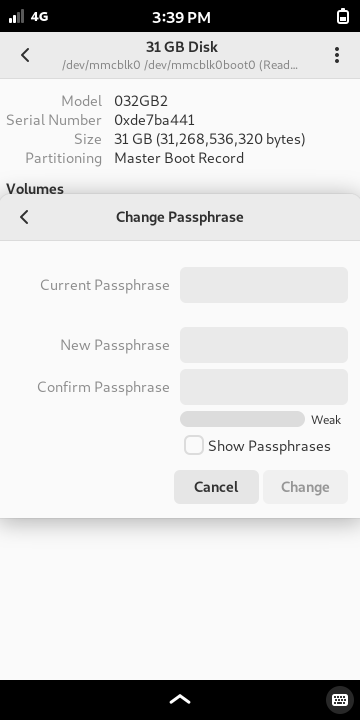Select the Volumes section heading

35,189
